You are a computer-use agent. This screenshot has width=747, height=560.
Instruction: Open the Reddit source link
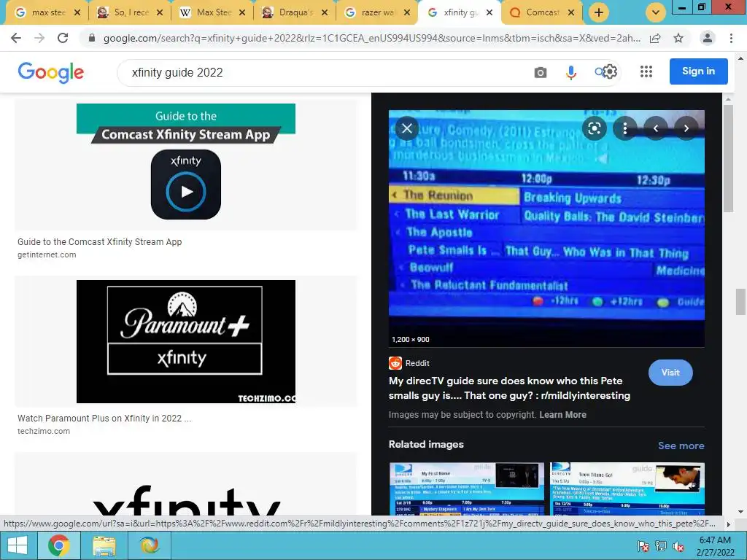coord(409,363)
